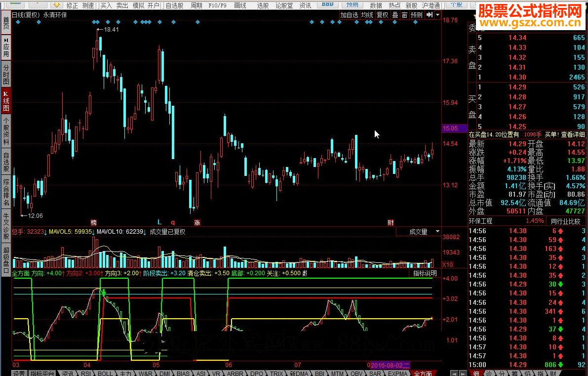Viewport: 588px width, 376px height.
Task: Switch to 分时图 in sidebar
Action: [6, 74]
